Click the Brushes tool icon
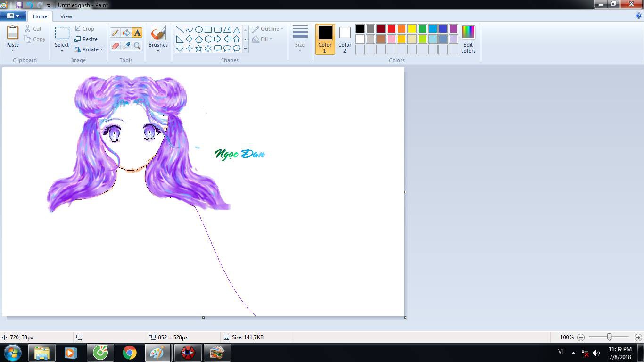644x362 pixels. 158,33
